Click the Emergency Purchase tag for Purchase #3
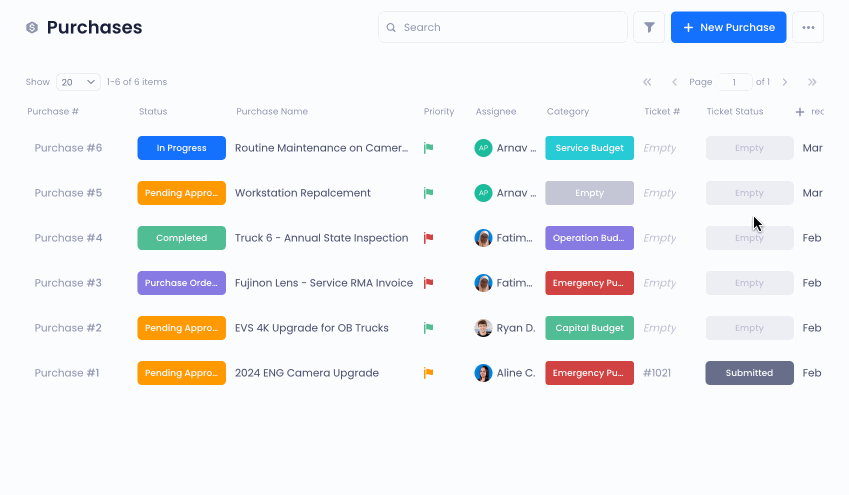 click(x=589, y=283)
